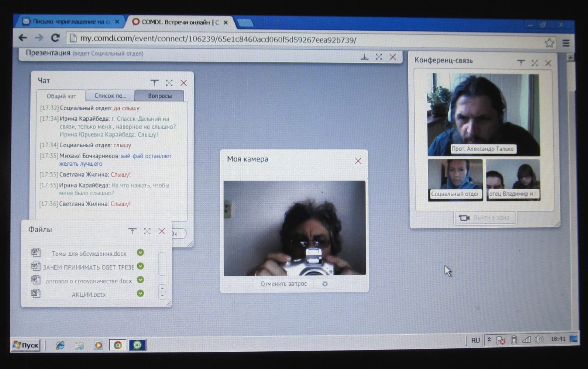Expand the Файлы panel to fullscreen
The height and width of the screenshot is (369, 588).
147,231
